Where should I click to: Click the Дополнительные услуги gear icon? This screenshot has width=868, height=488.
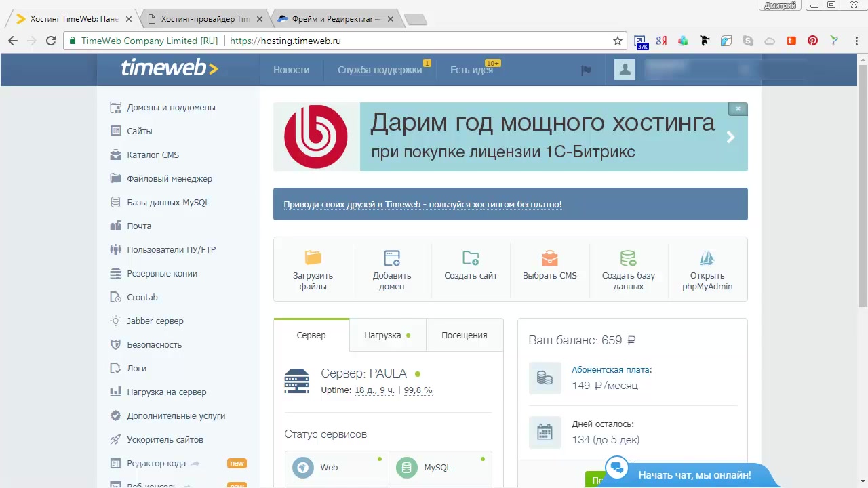pyautogui.click(x=115, y=415)
